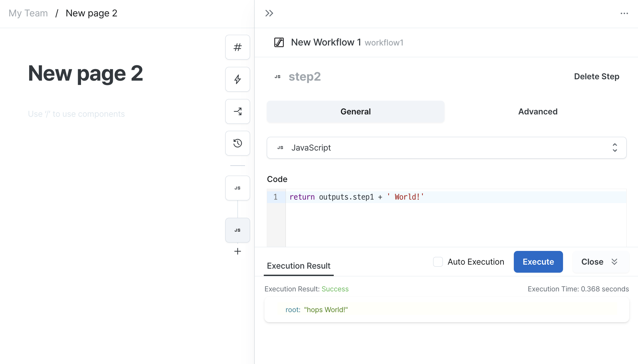Click Delete Step
638x364 pixels.
point(596,76)
